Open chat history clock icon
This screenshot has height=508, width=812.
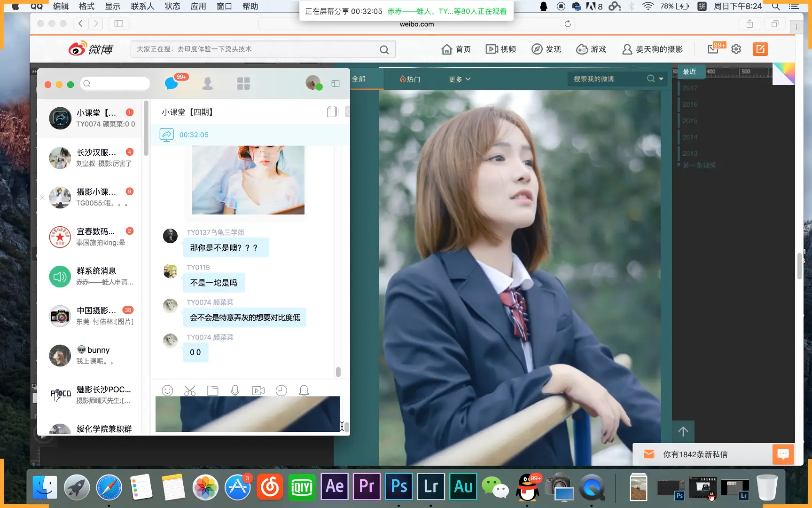click(281, 390)
